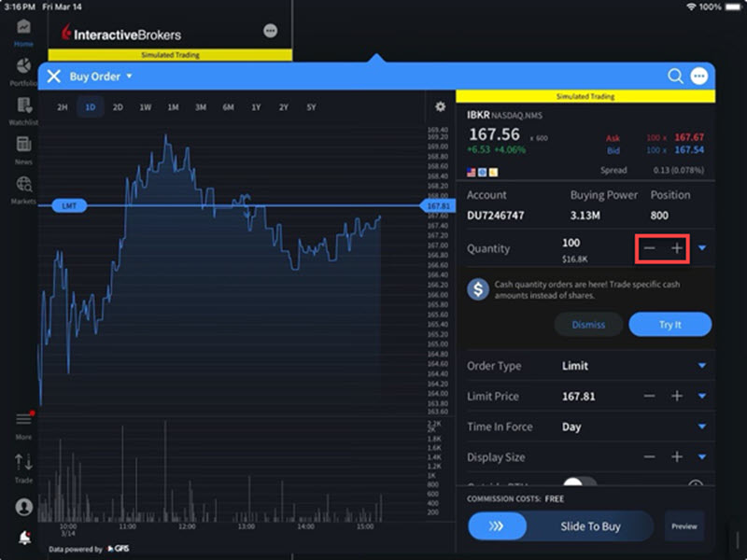Select the 1W chart timeframe
This screenshot has width=747, height=560.
tap(146, 107)
